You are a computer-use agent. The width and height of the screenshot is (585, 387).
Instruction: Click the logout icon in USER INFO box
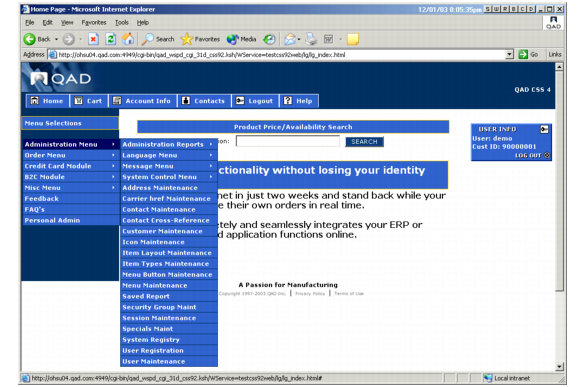(544, 129)
